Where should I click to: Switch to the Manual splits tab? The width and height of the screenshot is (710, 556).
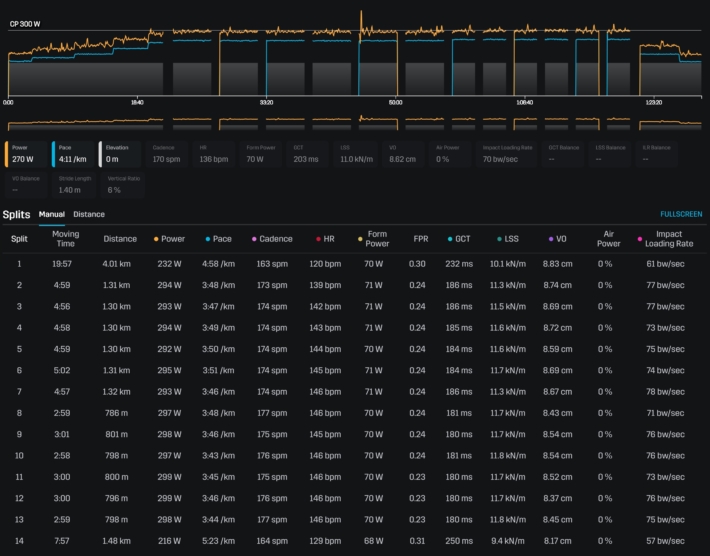pyautogui.click(x=51, y=214)
